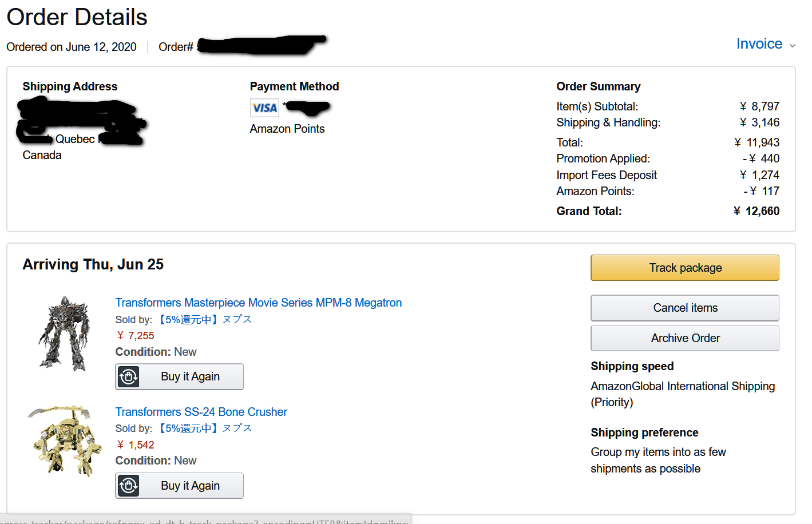This screenshot has width=812, height=524.
Task: Visit the seller link under Megatron
Action: pyautogui.click(x=204, y=319)
